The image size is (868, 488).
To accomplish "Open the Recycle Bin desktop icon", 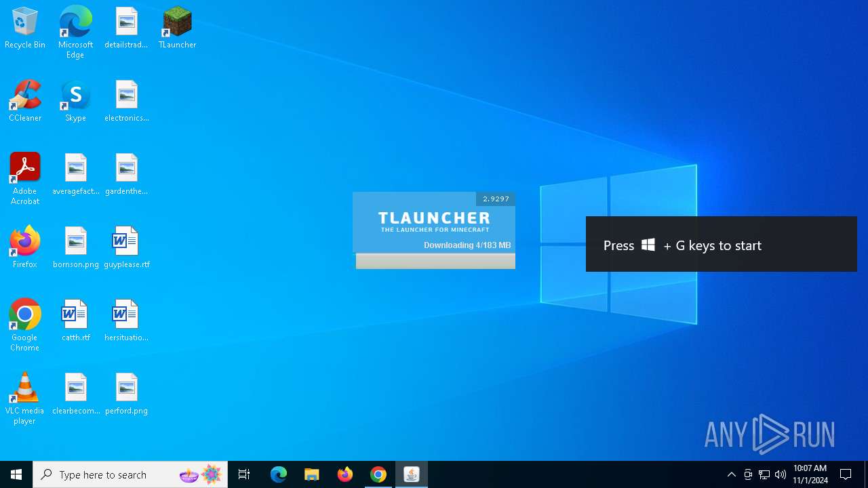I will (x=25, y=28).
